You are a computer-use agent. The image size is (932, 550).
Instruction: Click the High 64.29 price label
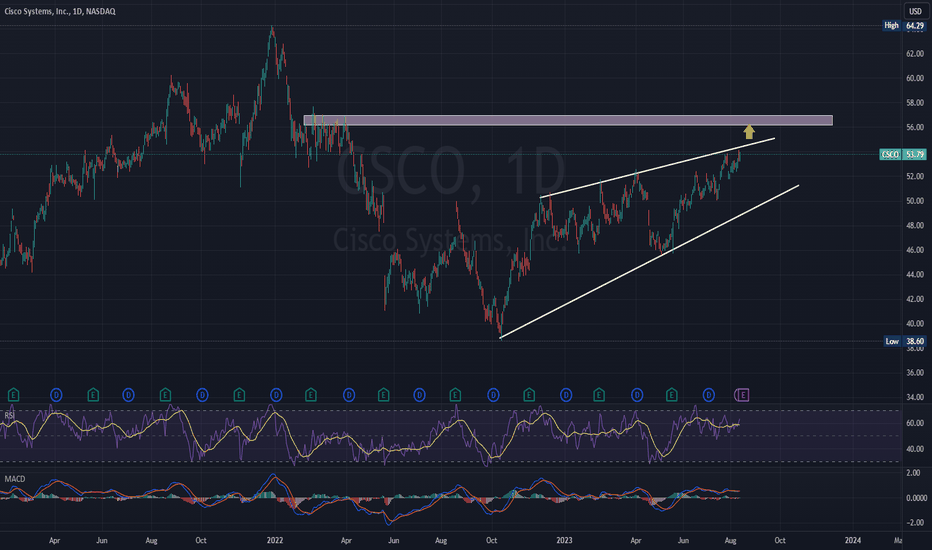[x=905, y=26]
